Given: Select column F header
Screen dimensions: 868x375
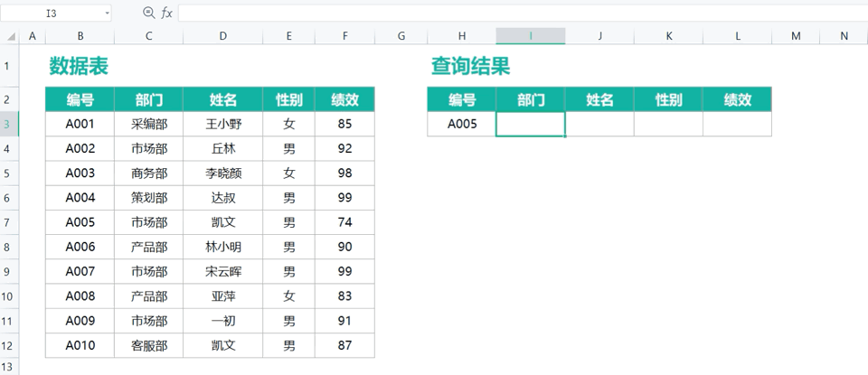Looking at the screenshot, I should click(344, 36).
